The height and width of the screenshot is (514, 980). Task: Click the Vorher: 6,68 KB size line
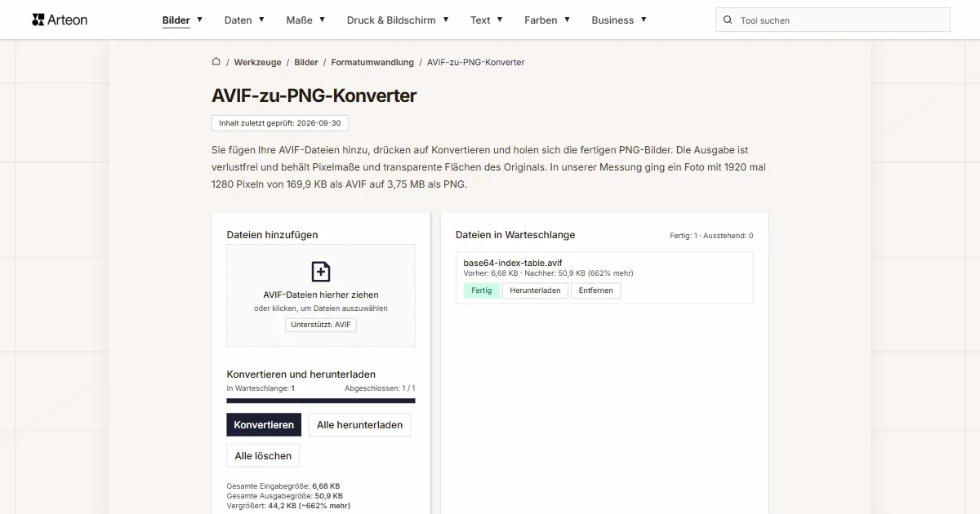[548, 273]
